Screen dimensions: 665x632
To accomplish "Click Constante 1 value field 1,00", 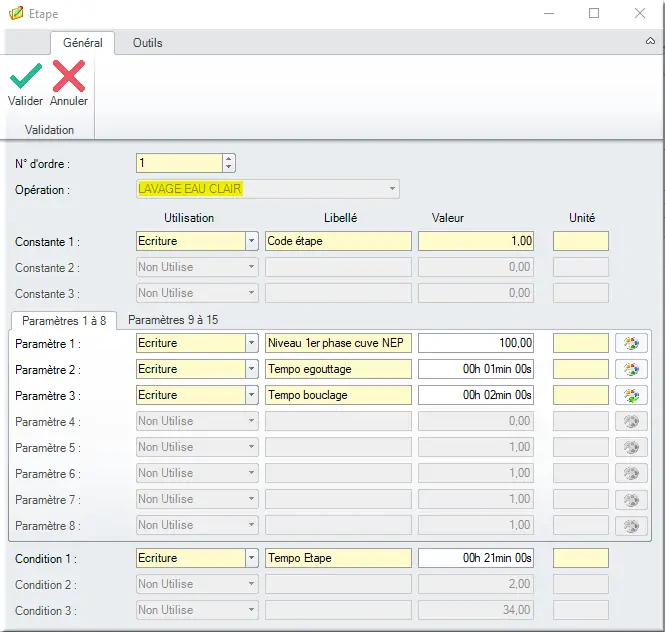I will 476,241.
